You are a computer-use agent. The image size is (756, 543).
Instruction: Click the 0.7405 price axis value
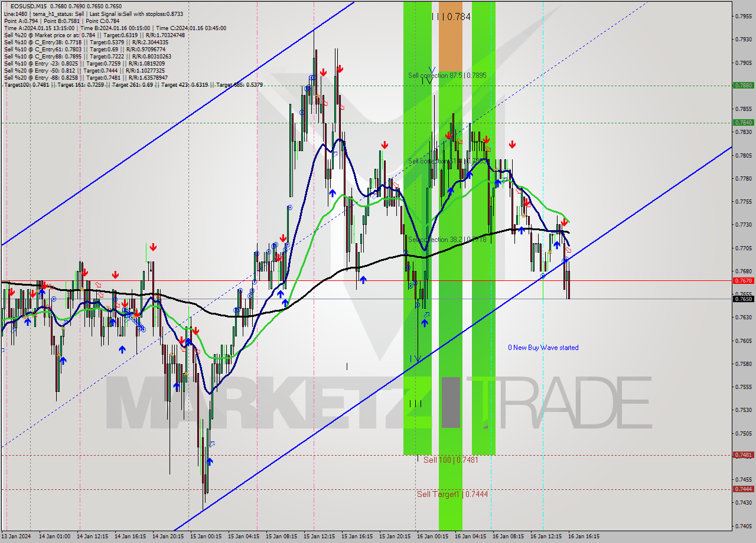coord(743,525)
